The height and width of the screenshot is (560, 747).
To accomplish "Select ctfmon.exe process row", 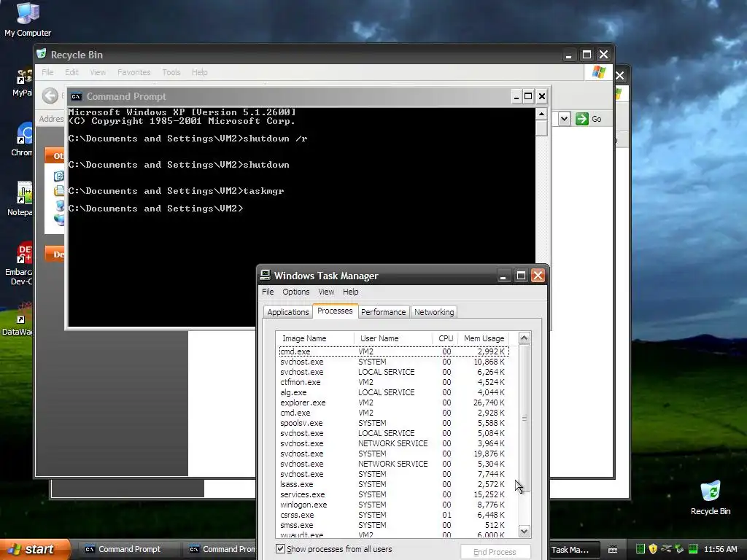I will click(x=393, y=382).
